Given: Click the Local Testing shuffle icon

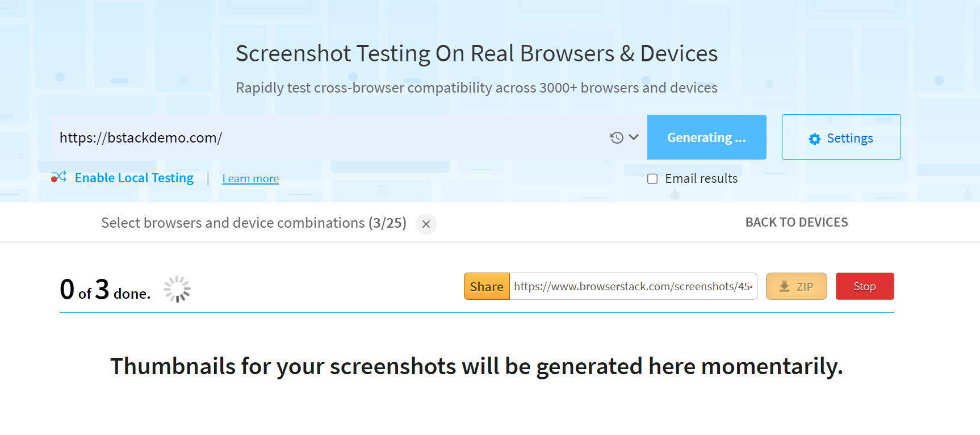Looking at the screenshot, I should pos(58,177).
